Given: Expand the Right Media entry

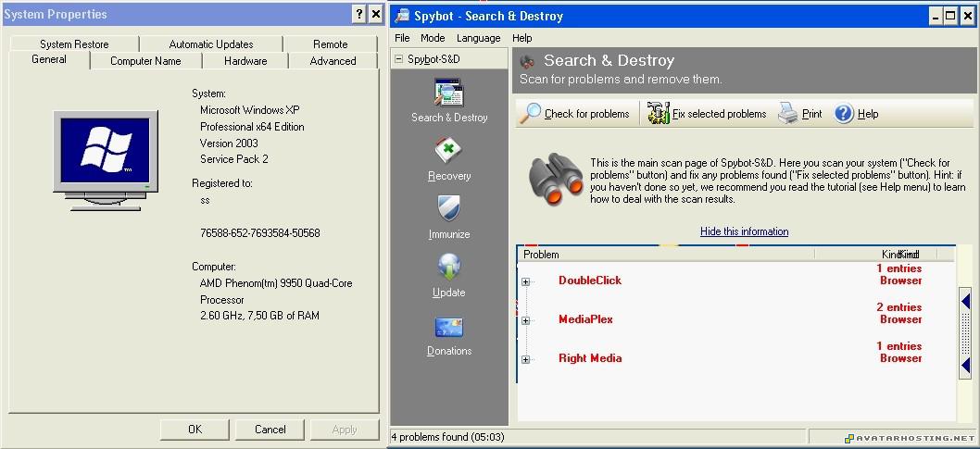Looking at the screenshot, I should tap(525, 359).
